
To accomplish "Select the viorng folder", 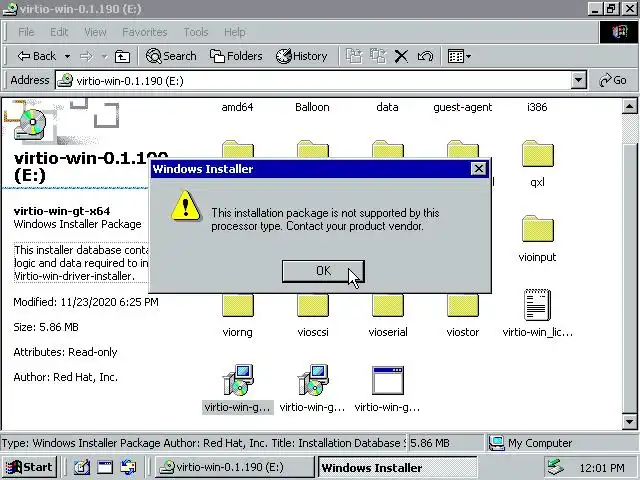I will tap(238, 316).
